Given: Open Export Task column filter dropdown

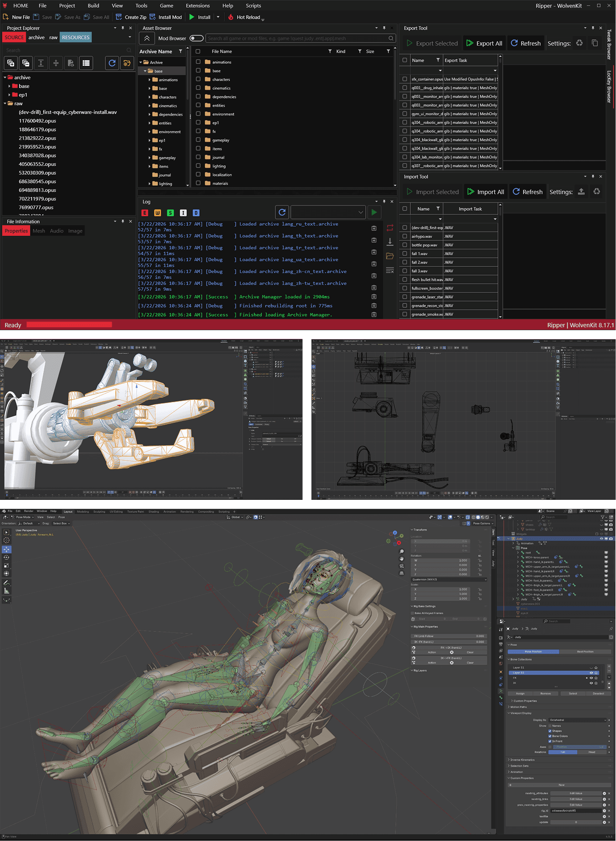Looking at the screenshot, I should (x=495, y=70).
